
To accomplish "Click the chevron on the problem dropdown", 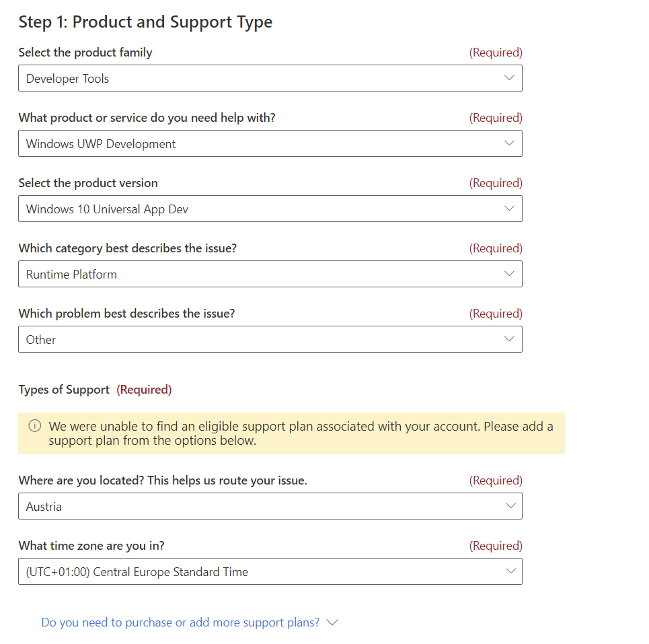I will point(510,339).
